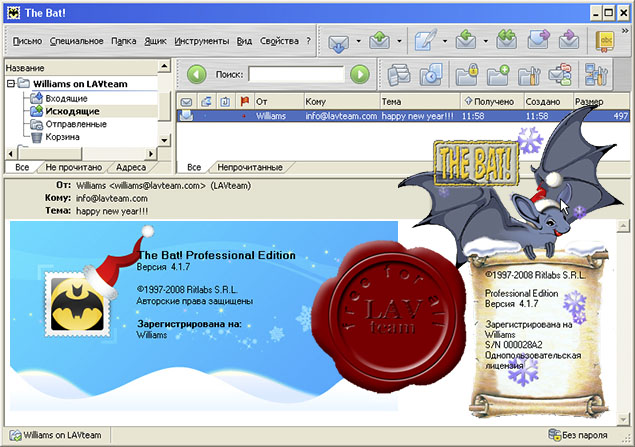
Task: Open the Папка menu
Action: [124, 41]
